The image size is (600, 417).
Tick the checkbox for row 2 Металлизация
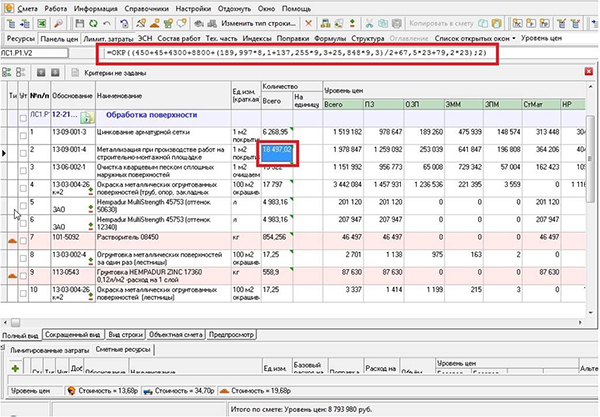pyautogui.click(x=23, y=153)
